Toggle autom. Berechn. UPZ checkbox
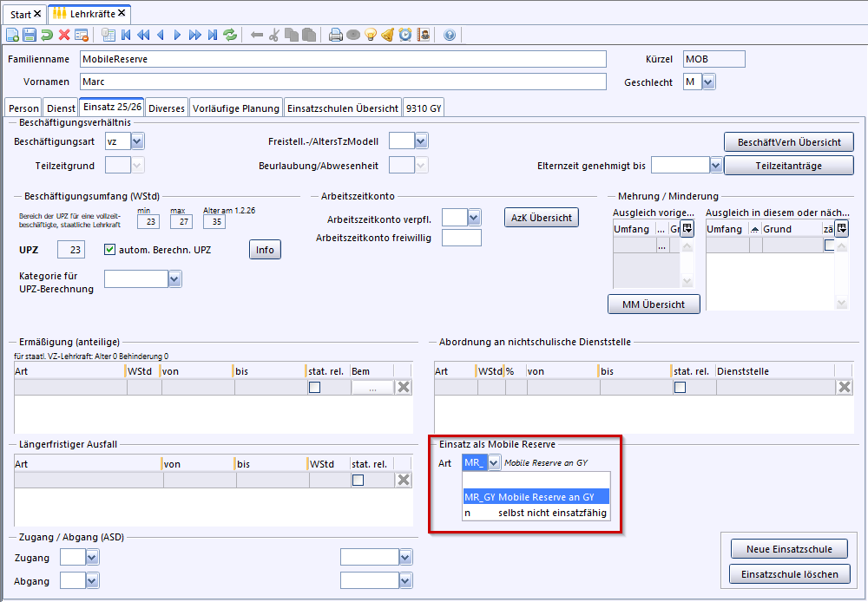This screenshot has height=602, width=868. pos(109,250)
